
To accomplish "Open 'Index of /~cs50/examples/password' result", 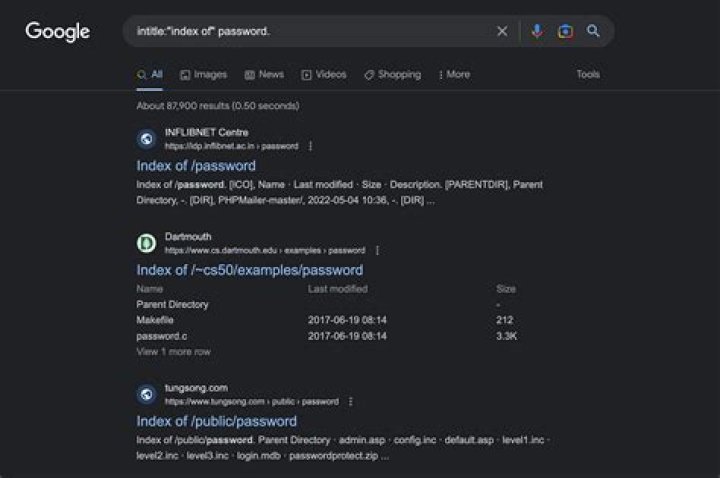I will point(250,270).
